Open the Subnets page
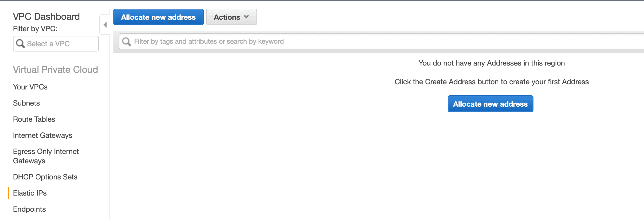Viewport: 644px width, 220px height. 26,103
